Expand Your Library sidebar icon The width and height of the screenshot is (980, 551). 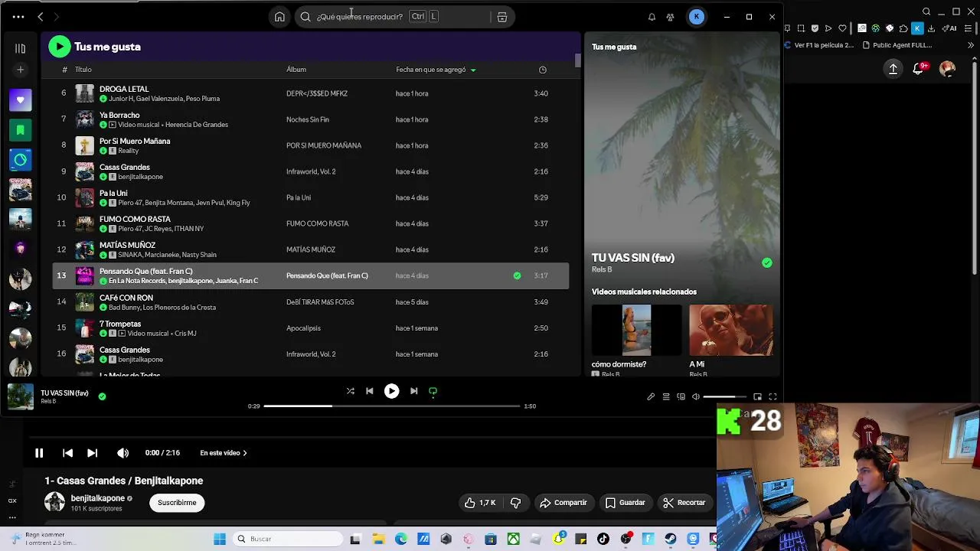(21, 48)
